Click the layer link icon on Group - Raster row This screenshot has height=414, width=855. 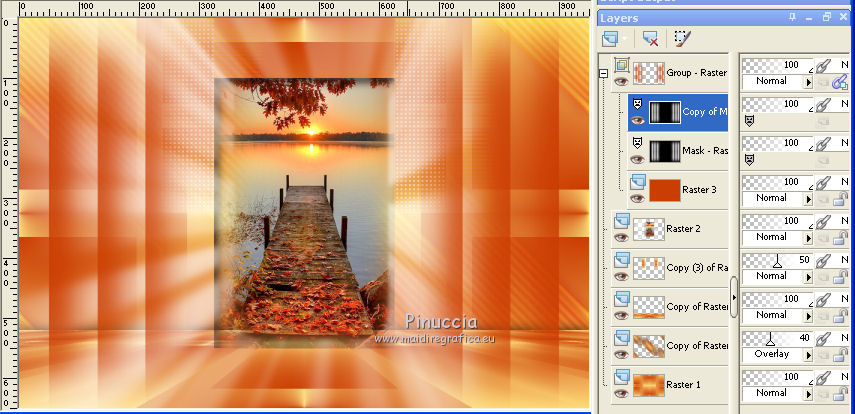click(823, 66)
